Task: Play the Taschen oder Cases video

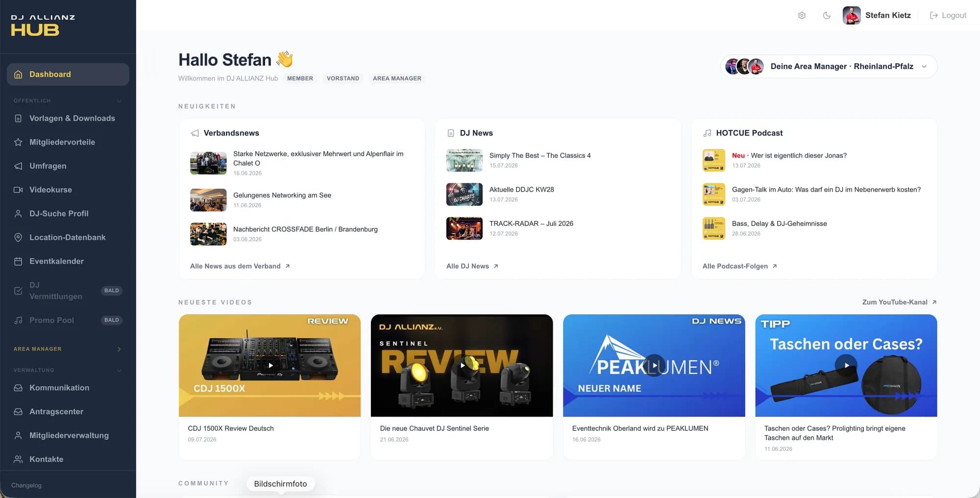Action: [846, 365]
